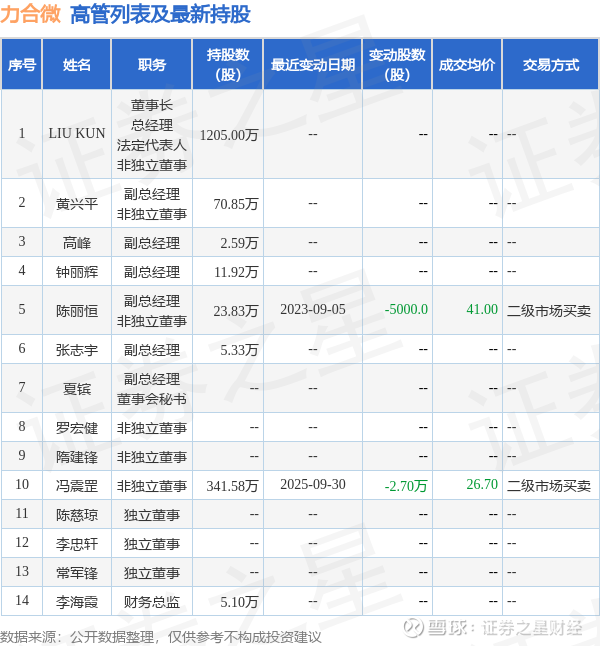600x646 pixels.
Task: Click the 董事会秘书 position text
Action: [x=152, y=399]
